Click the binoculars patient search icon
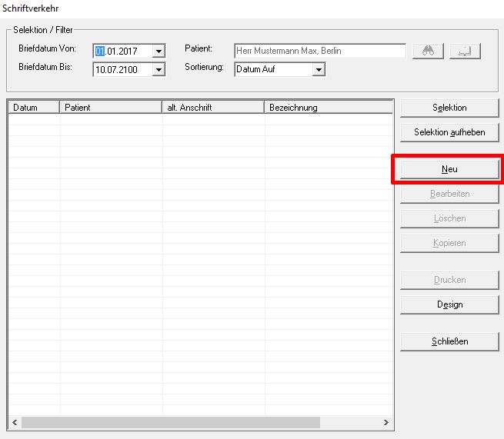This screenshot has width=504, height=439. click(429, 51)
